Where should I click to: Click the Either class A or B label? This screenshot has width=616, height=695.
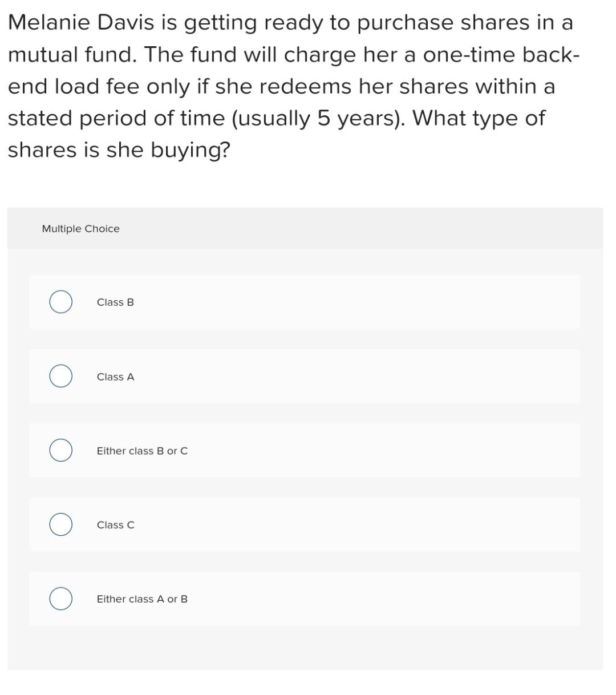click(142, 599)
